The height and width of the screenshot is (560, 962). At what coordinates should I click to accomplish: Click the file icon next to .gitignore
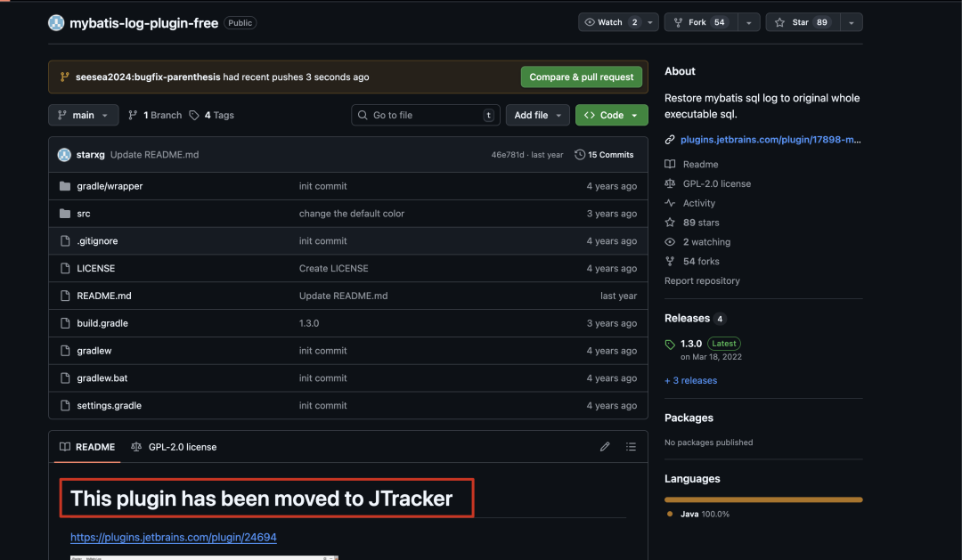pos(65,241)
